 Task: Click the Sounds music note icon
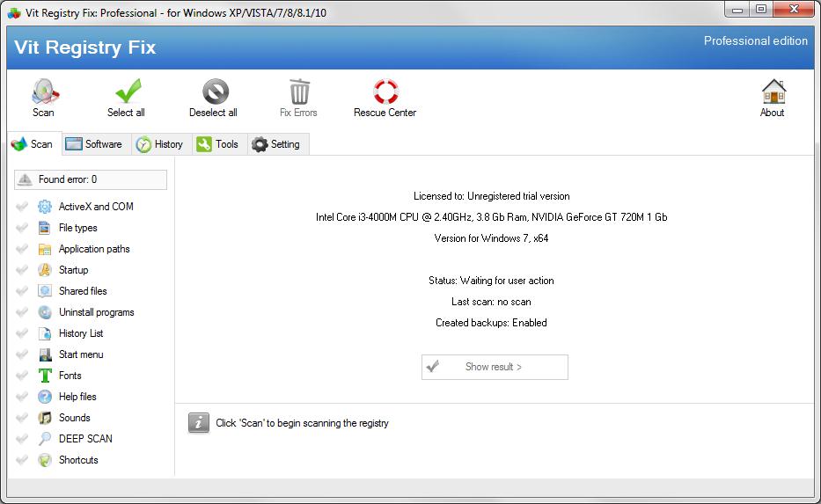[45, 418]
